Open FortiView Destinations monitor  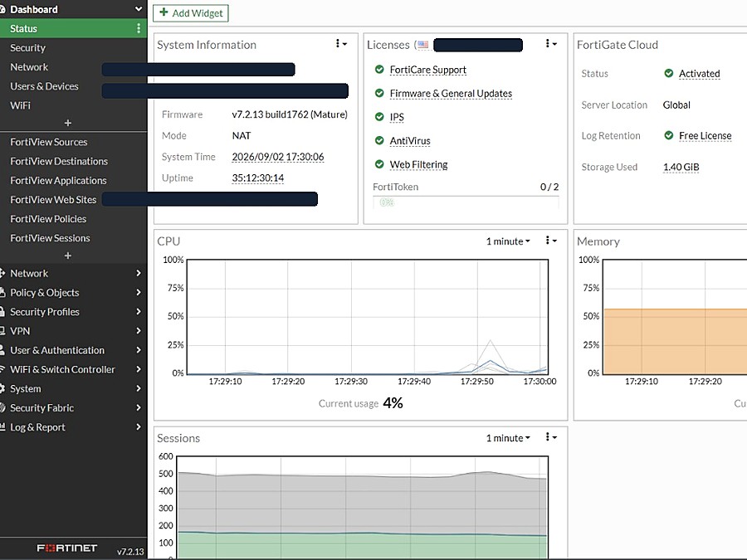tap(59, 161)
